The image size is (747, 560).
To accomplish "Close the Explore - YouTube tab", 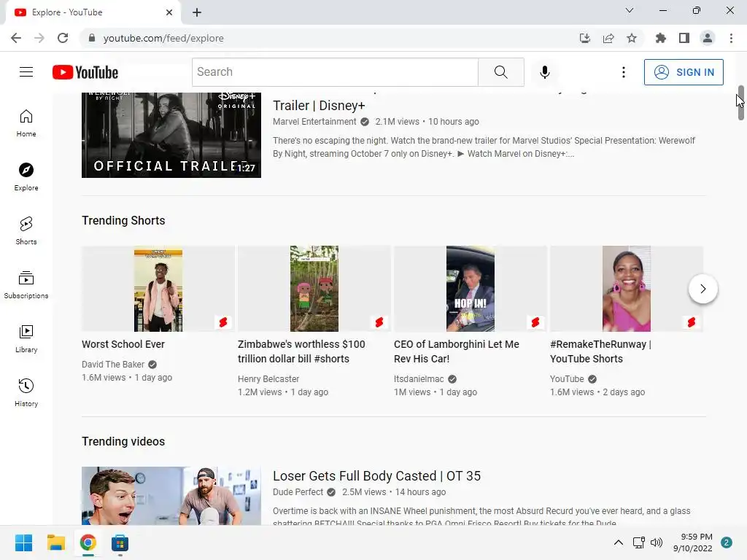I will [x=169, y=12].
